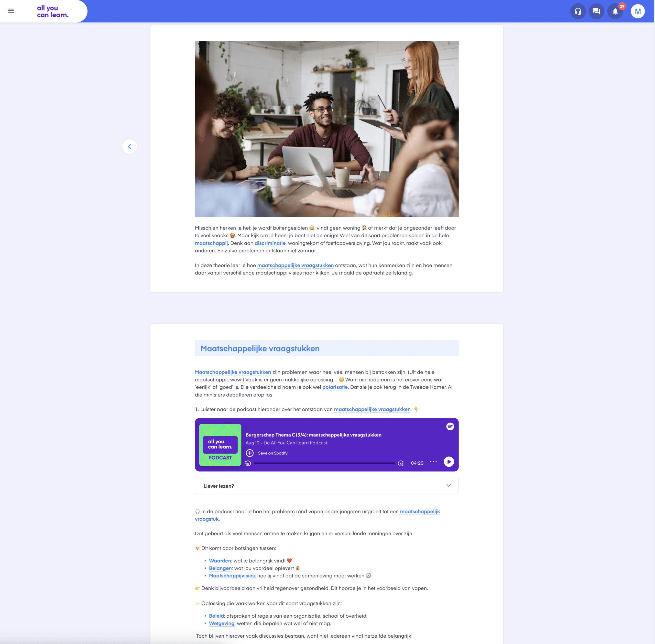Go back with left chevron arrow
The height and width of the screenshot is (644, 655).
point(129,146)
